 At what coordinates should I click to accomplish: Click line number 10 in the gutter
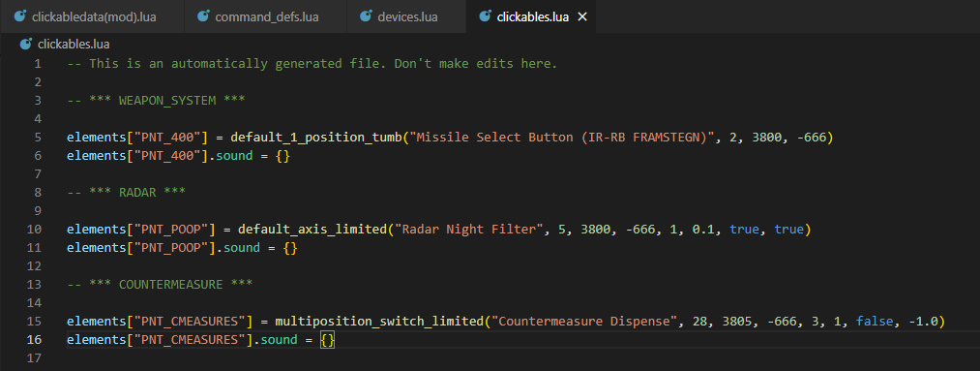[35, 229]
